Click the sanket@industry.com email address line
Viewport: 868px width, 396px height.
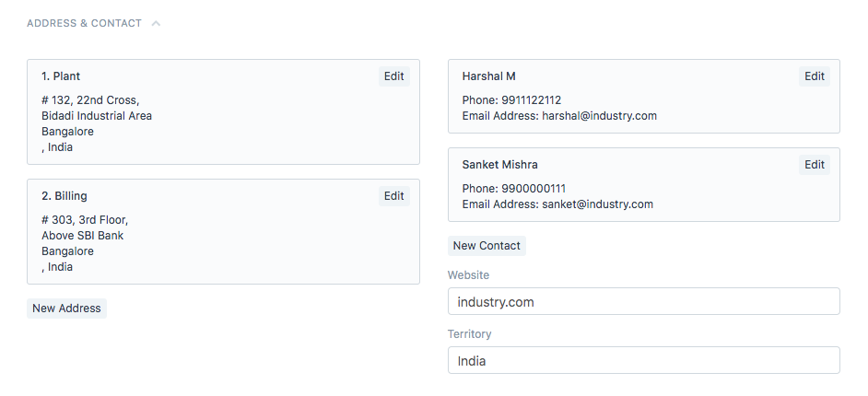click(x=557, y=204)
